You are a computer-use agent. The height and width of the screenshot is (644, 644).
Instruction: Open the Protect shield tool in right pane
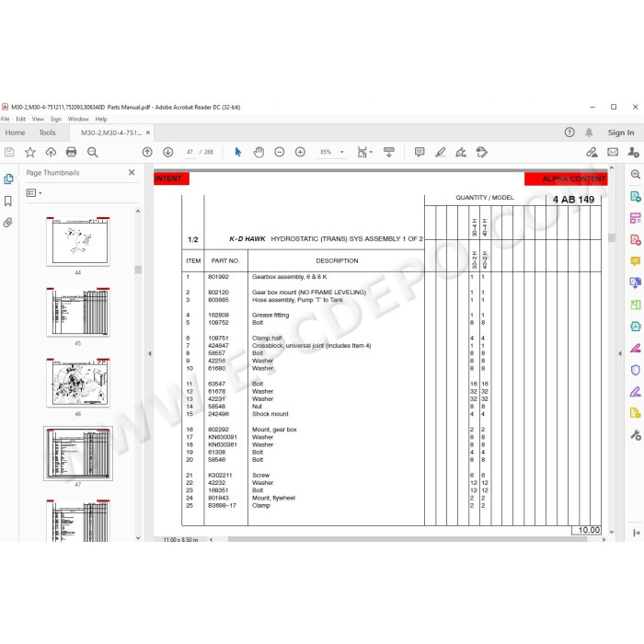[x=636, y=370]
